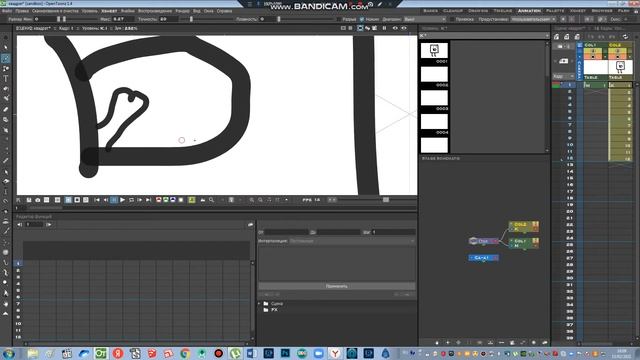The image size is (640, 360).
Task: Adjust the Точность slider
Action: coord(191,19)
